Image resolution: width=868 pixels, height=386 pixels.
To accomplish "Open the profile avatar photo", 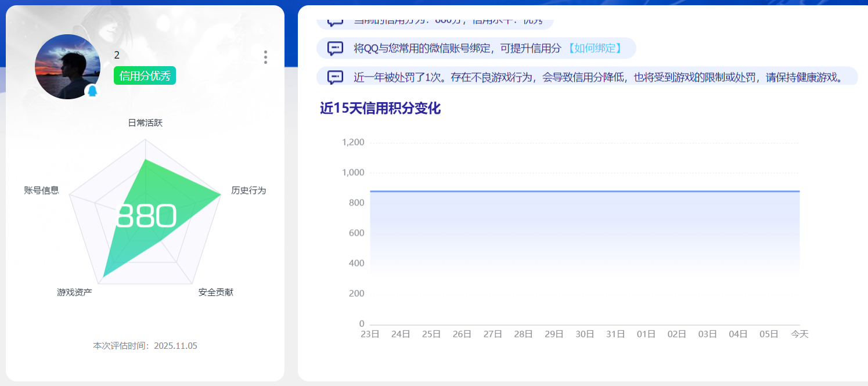I will 67,66.
